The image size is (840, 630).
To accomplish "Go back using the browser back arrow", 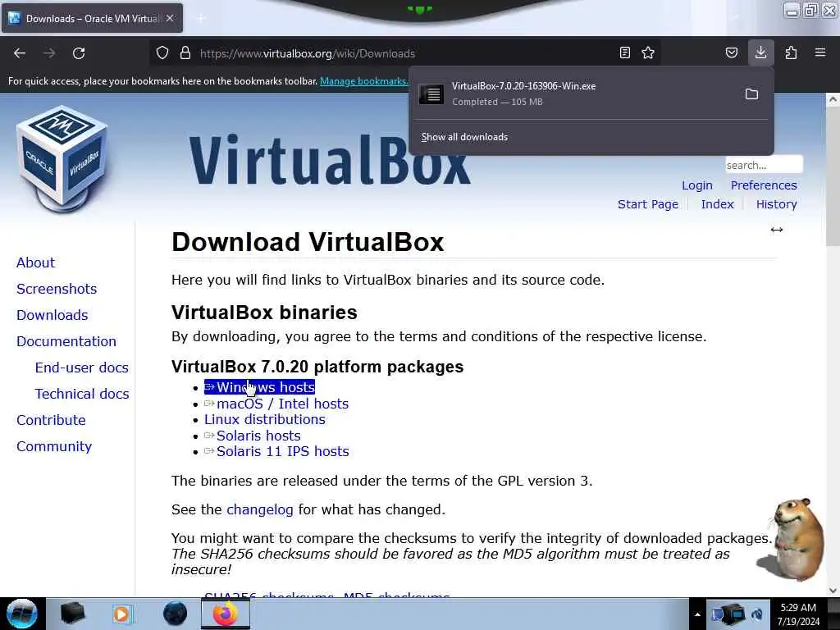I will click(20, 53).
